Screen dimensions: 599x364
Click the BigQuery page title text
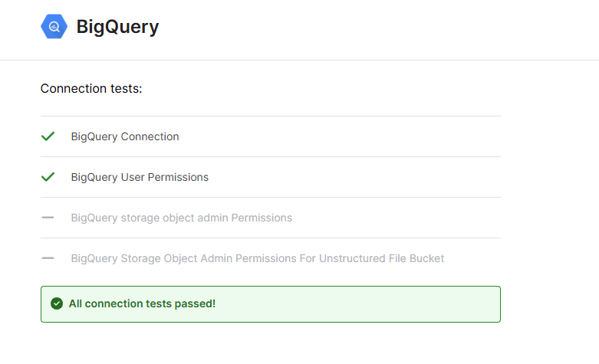click(117, 27)
